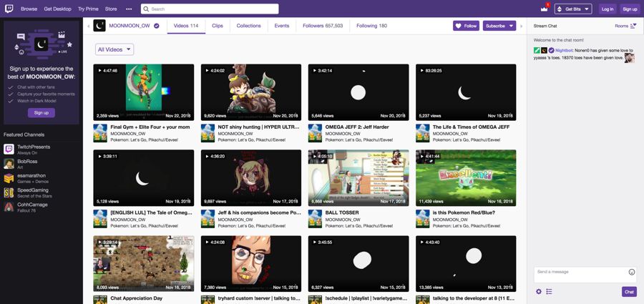This screenshot has width=644, height=304.
Task: Open the tryhard custom !server video thumbnail
Action: click(251, 264)
